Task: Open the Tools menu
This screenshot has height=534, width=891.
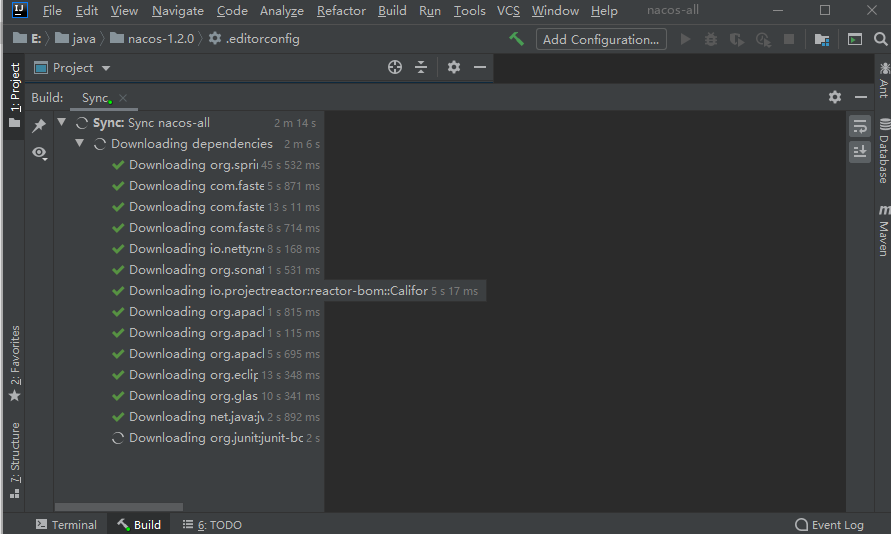Action: tap(469, 11)
